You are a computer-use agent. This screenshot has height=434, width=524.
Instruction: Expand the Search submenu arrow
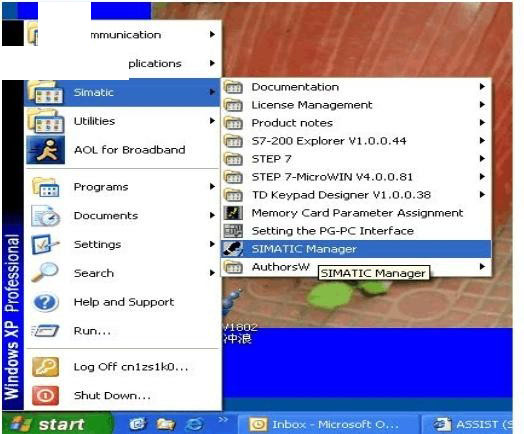point(212,273)
